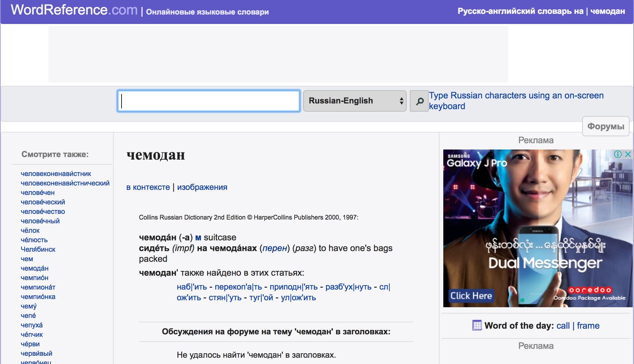Viewport: 634px width, 364px height.
Task: Open word of the day 'frame'
Action: [x=588, y=326]
